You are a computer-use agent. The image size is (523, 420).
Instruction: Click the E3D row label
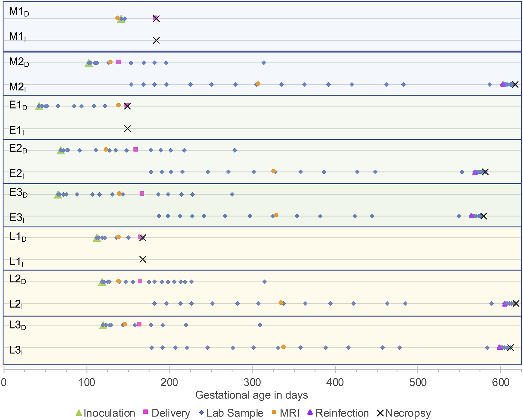(19, 193)
